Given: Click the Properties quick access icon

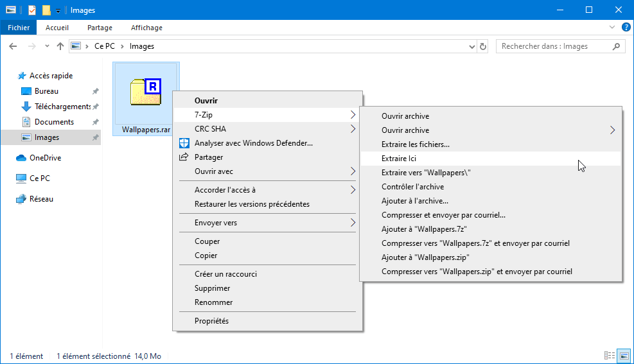Looking at the screenshot, I should [32, 10].
